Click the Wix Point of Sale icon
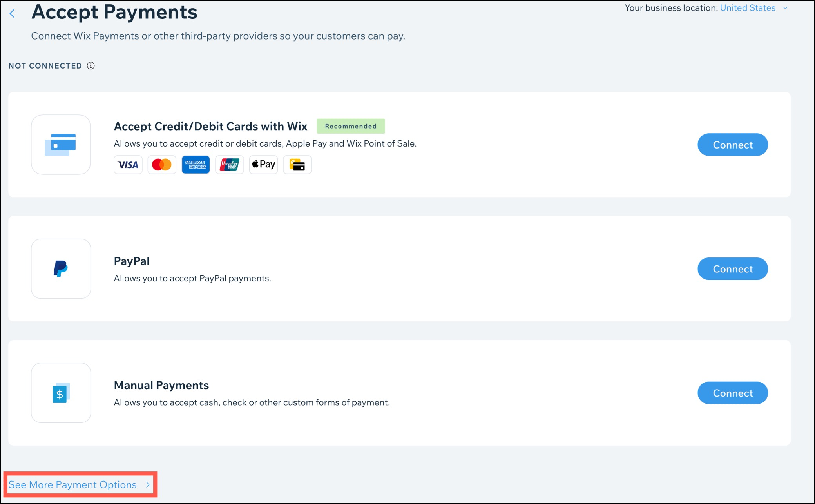 [297, 165]
